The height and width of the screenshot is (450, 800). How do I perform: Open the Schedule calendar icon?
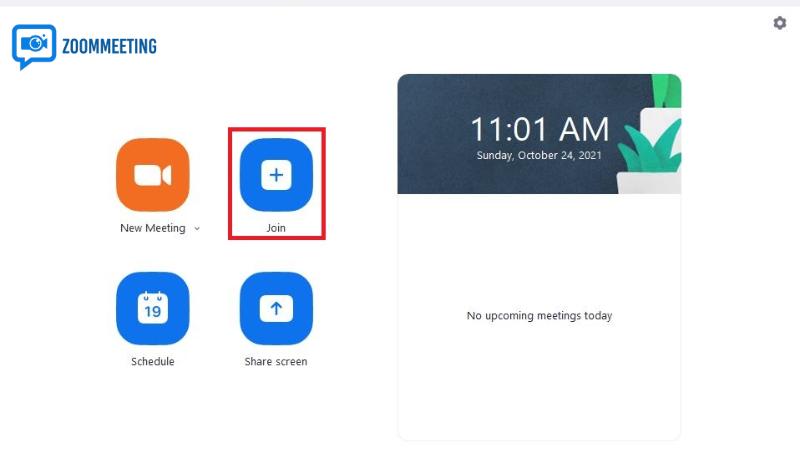click(x=153, y=308)
